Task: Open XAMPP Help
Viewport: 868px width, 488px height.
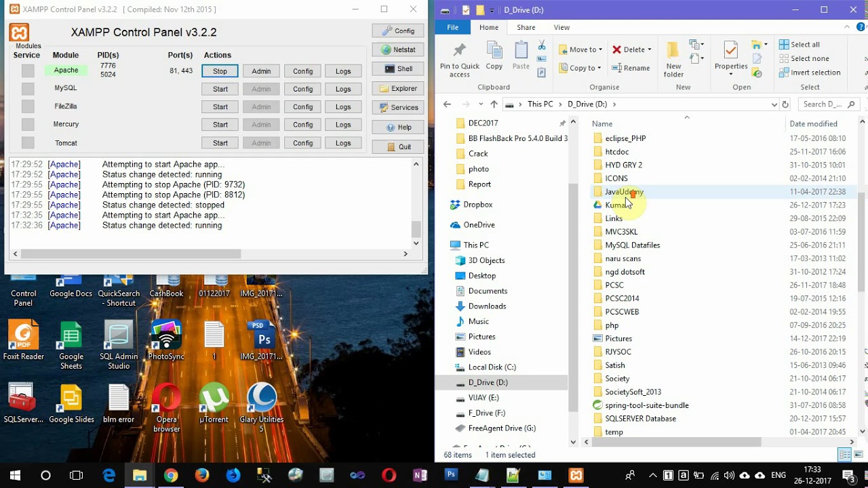Action: tap(397, 127)
